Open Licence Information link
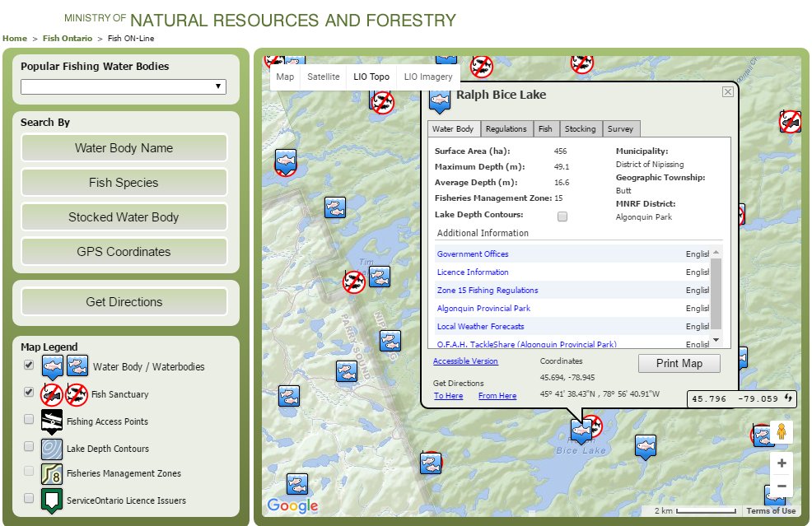Image resolution: width=812 pixels, height=526 pixels. 473,272
